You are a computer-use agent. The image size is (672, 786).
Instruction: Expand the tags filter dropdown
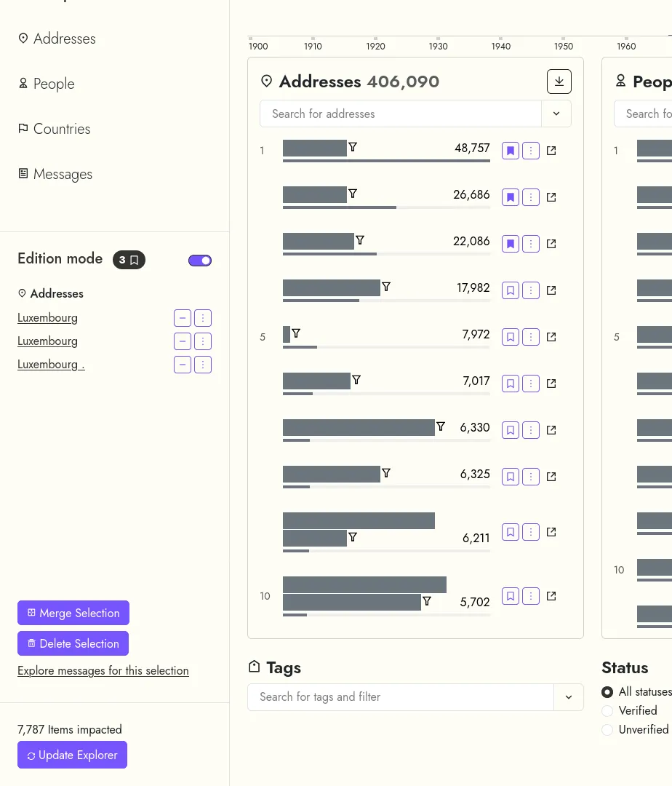tap(569, 697)
